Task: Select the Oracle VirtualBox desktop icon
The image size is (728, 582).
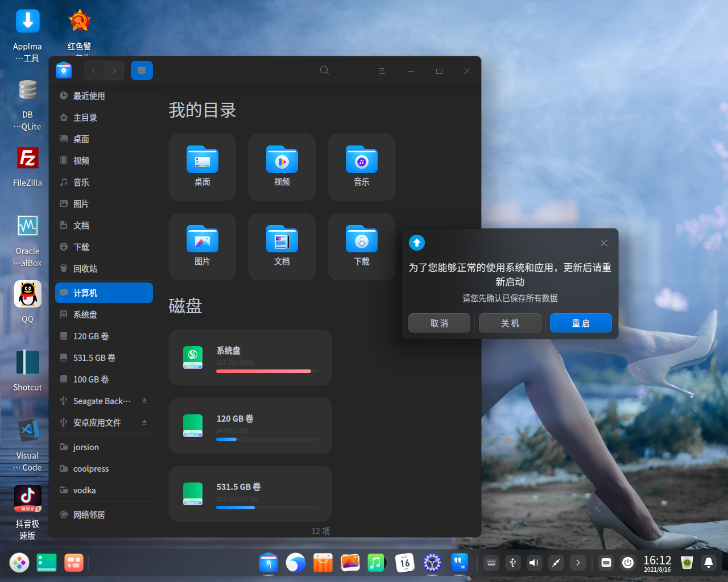Action: point(27,241)
